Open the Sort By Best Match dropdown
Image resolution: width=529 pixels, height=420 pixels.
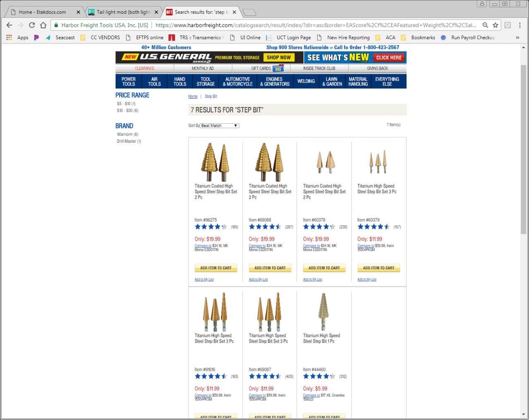point(220,125)
